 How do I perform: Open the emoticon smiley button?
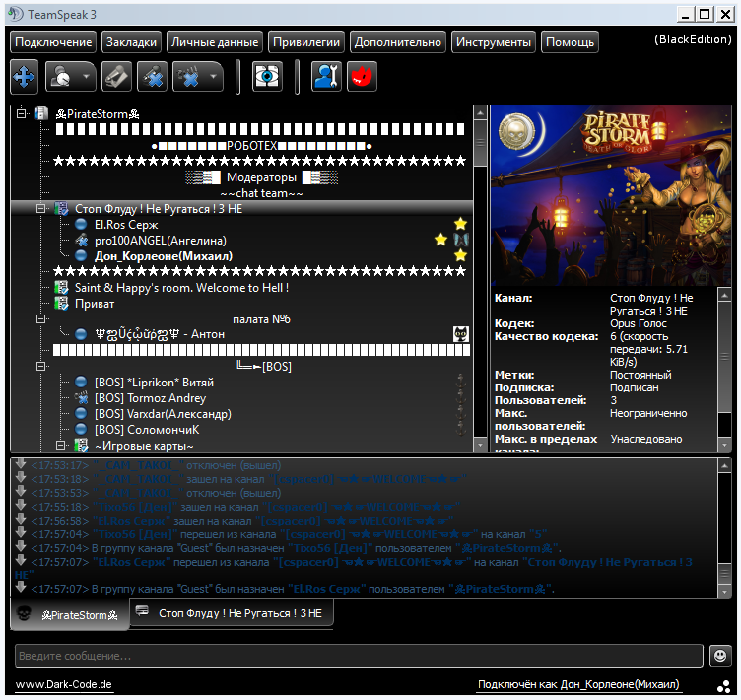point(720,656)
